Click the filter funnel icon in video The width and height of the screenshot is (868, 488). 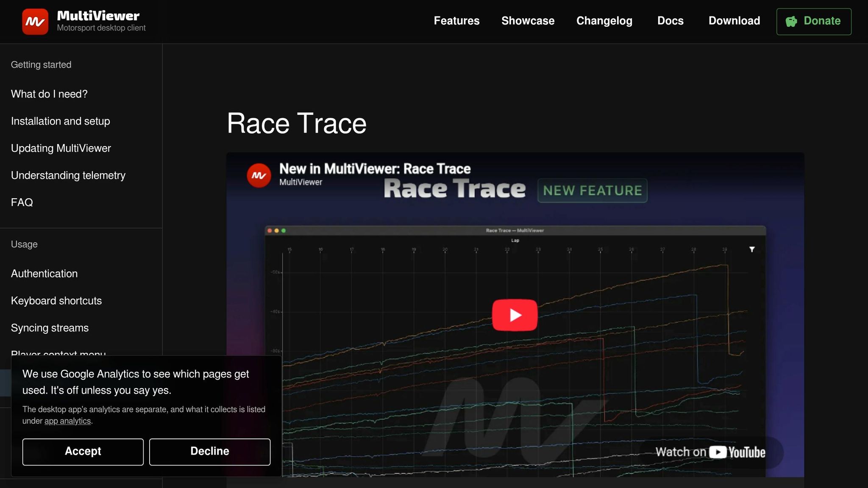pos(752,250)
